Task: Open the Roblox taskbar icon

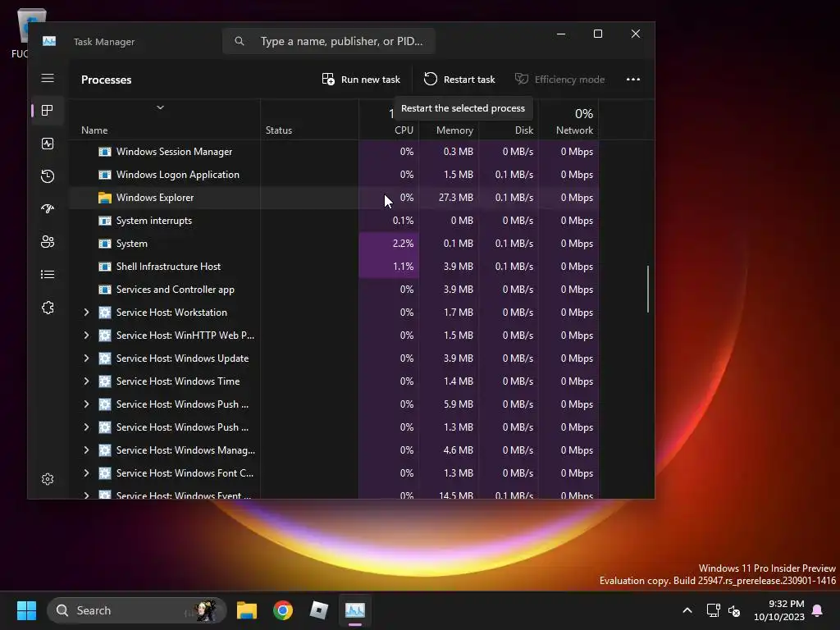Action: (319, 610)
